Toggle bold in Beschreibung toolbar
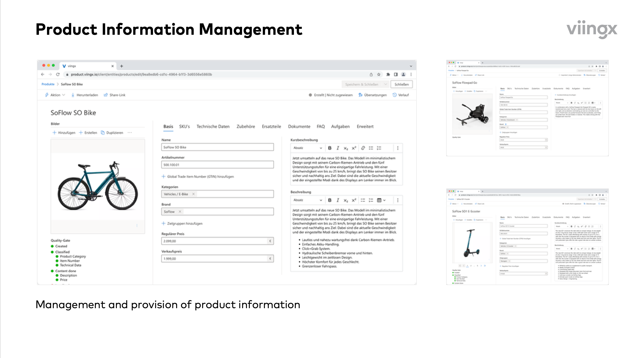 coord(330,200)
